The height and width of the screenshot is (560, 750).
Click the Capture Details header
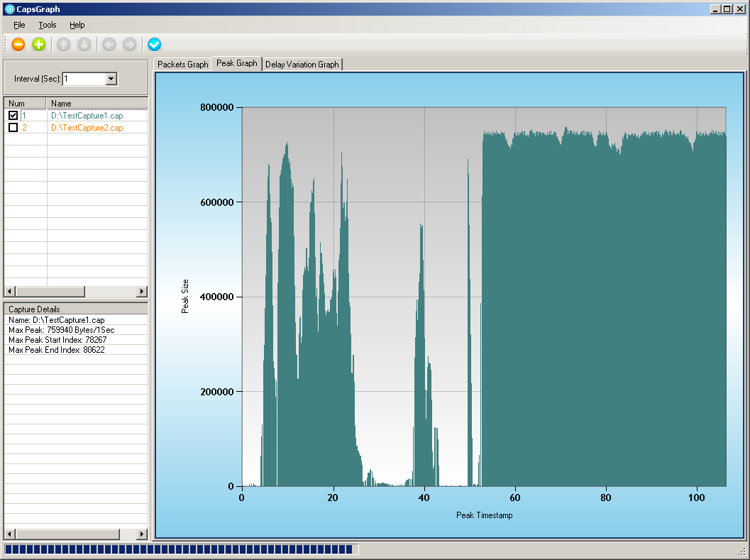coord(76,309)
